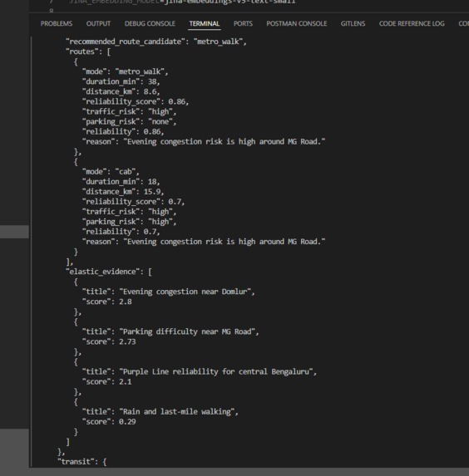
Task: Click the "reliability_score": 0.7 line
Action: (133, 202)
